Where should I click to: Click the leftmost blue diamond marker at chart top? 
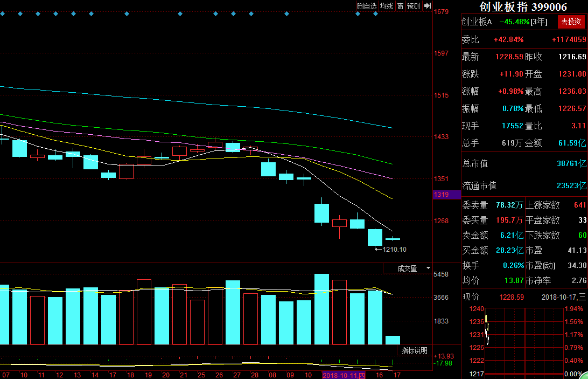[2, 14]
